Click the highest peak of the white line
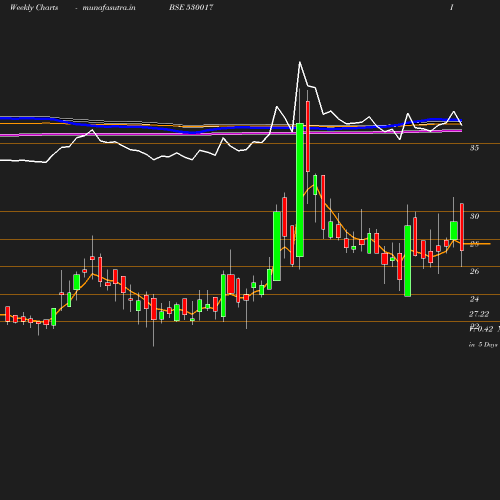This screenshot has height=500, width=500. [300, 62]
